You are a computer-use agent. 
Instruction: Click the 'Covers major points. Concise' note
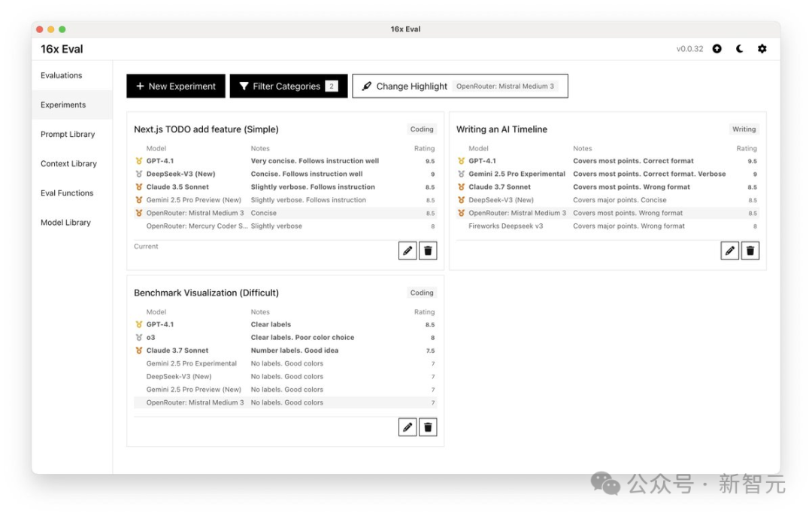tap(620, 200)
